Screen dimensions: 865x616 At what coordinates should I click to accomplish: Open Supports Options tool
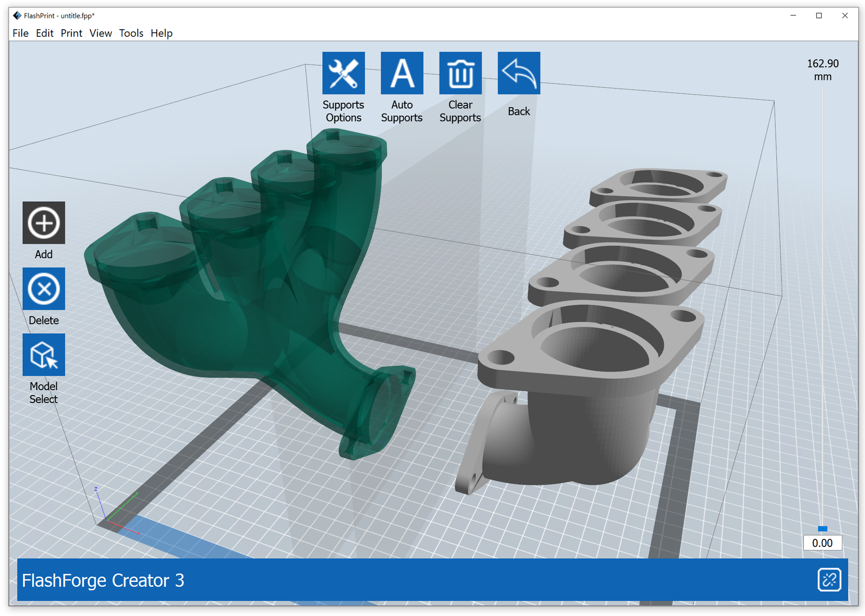(x=343, y=73)
